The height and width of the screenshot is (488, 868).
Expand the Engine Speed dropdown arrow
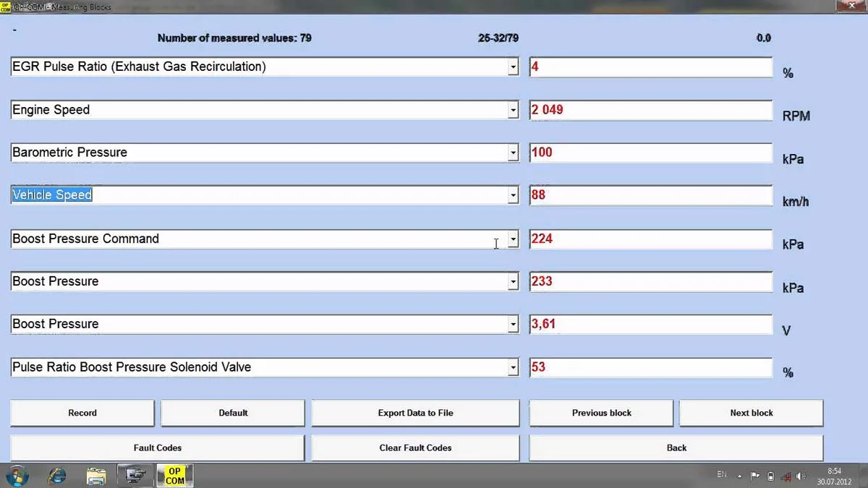(513, 110)
